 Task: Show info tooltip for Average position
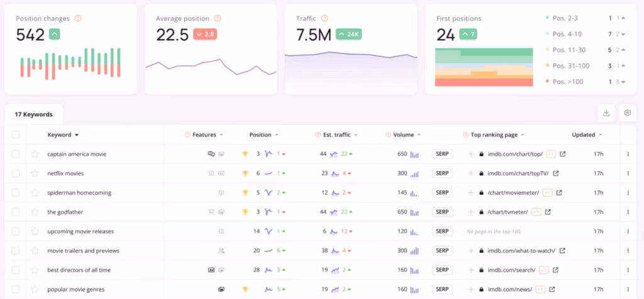(218, 19)
